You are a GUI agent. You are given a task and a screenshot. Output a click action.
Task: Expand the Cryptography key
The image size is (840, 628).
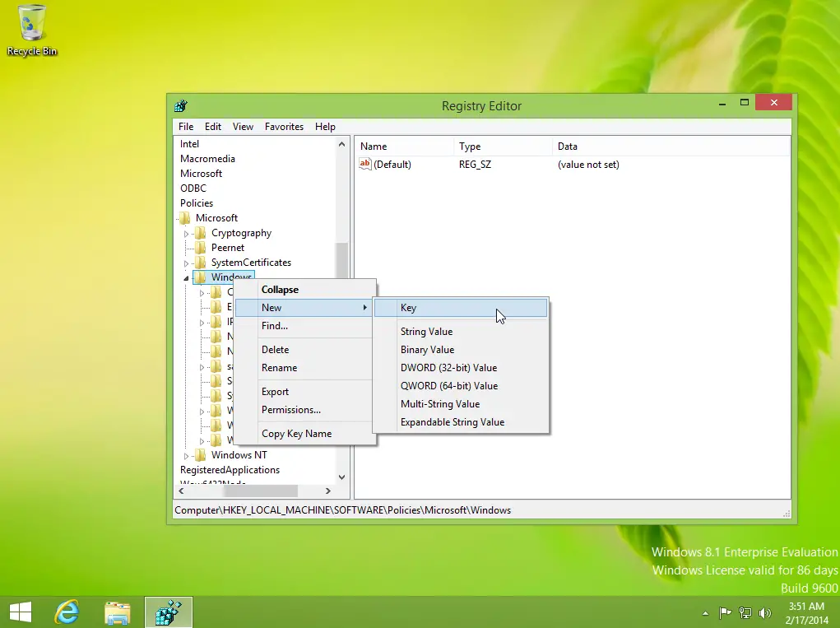(187, 234)
